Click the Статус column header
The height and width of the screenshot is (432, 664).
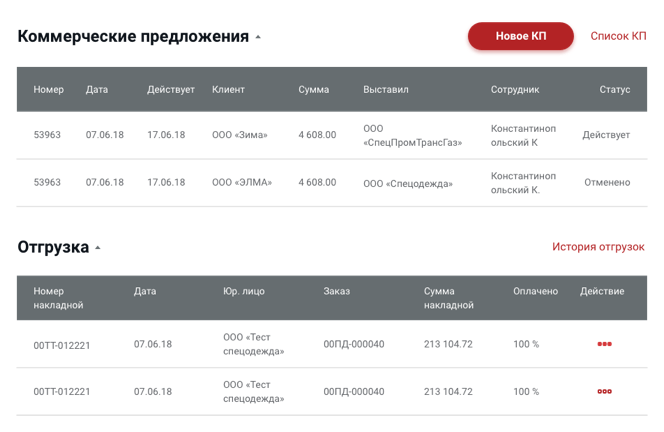[x=614, y=89]
